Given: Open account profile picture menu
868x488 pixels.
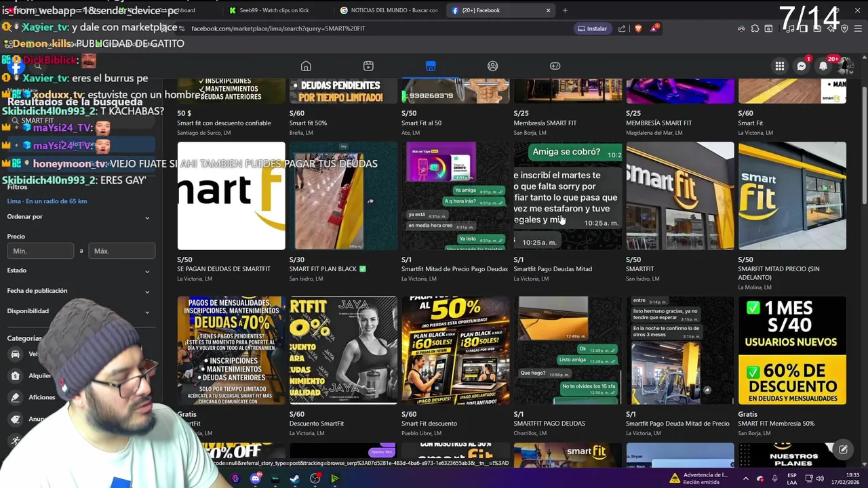Looking at the screenshot, I should 845,66.
